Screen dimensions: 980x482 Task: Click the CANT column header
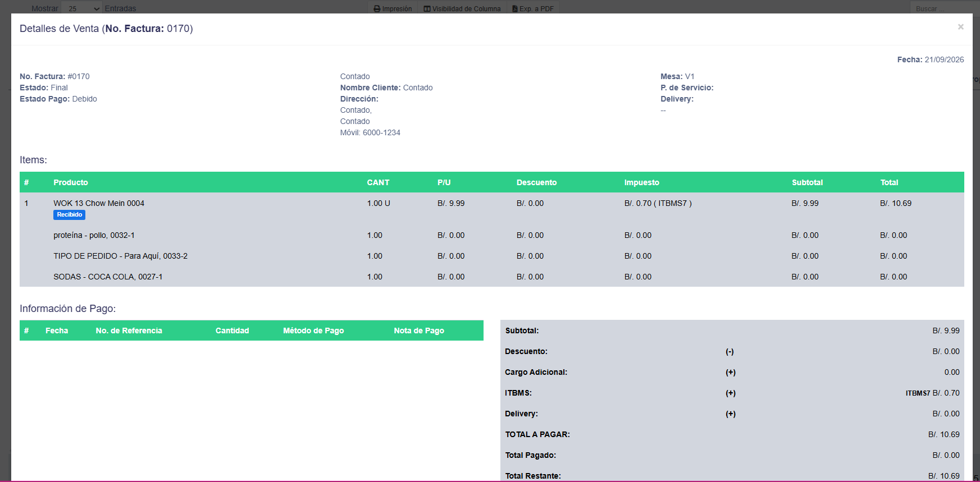pos(378,182)
